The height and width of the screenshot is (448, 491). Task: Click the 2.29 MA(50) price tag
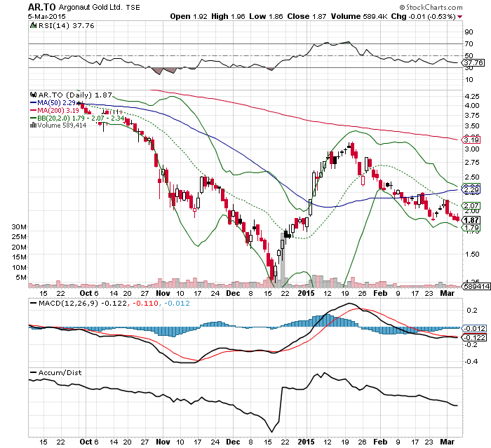pos(471,190)
